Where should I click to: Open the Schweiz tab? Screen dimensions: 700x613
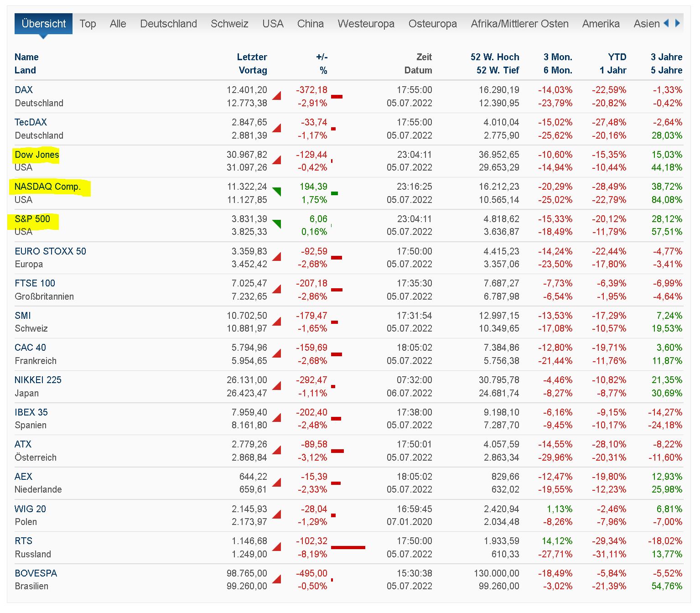(229, 24)
